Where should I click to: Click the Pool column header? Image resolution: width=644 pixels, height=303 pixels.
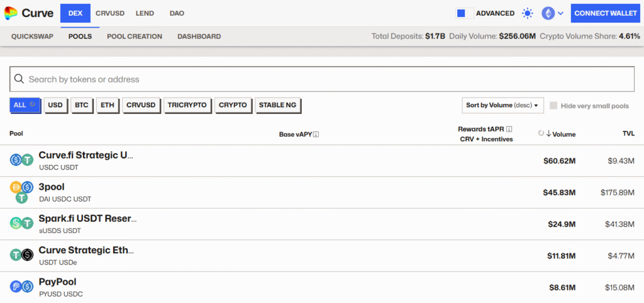pos(16,134)
